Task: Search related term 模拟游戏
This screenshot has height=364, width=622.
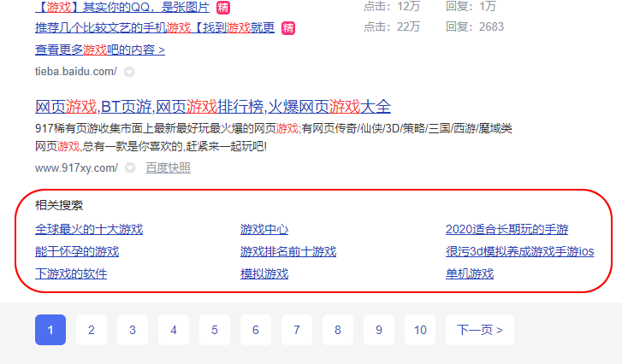Action: pyautogui.click(x=264, y=273)
